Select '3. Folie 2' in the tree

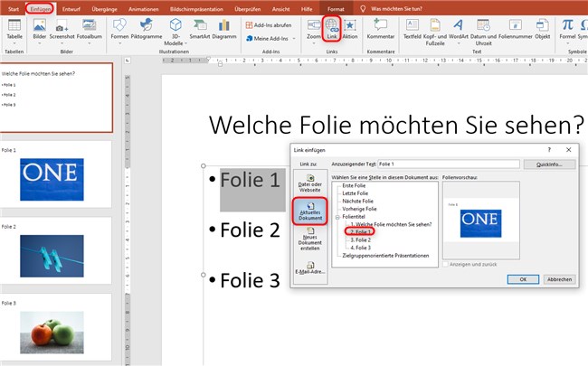(360, 240)
